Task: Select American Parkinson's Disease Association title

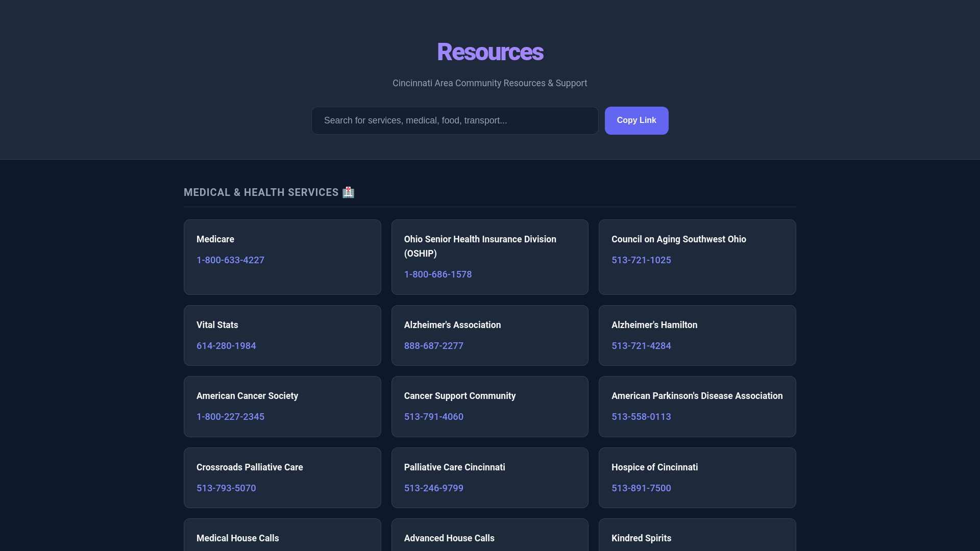Action: pyautogui.click(x=697, y=396)
